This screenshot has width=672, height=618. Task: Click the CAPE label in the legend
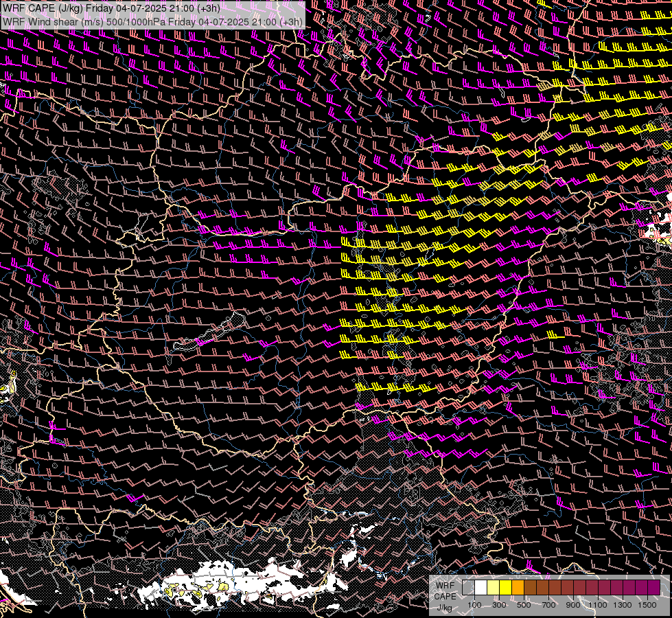click(445, 596)
